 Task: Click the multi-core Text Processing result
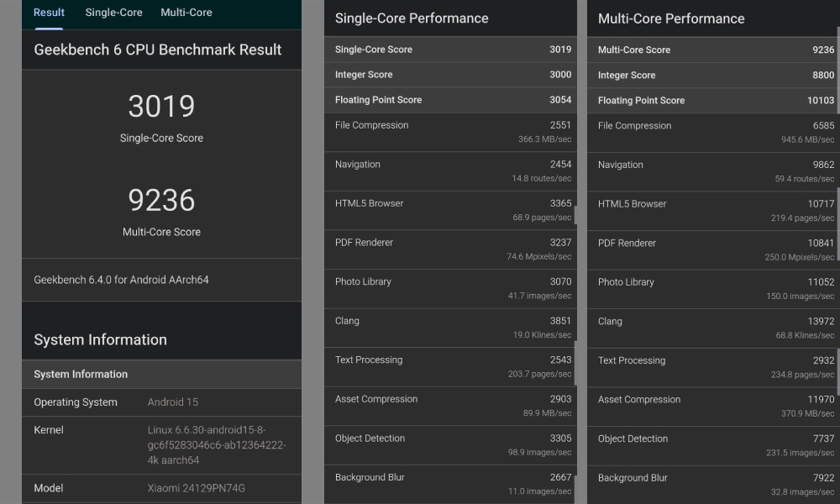[711, 367]
